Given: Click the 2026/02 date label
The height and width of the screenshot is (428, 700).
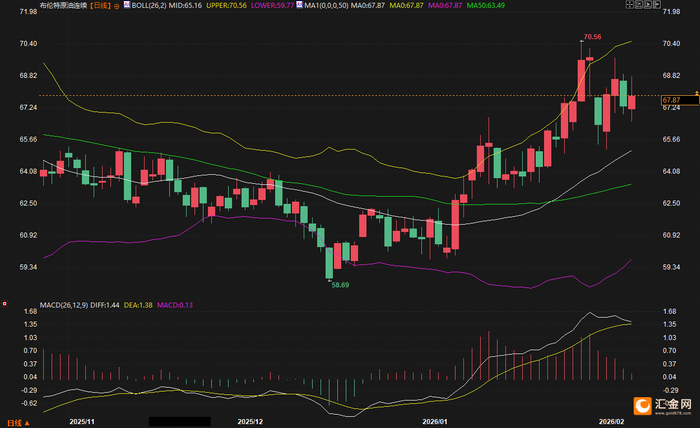Looking at the screenshot, I should [x=611, y=422].
